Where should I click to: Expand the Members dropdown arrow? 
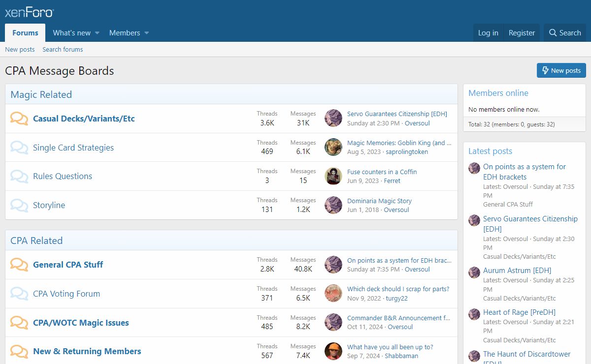pyautogui.click(x=146, y=33)
